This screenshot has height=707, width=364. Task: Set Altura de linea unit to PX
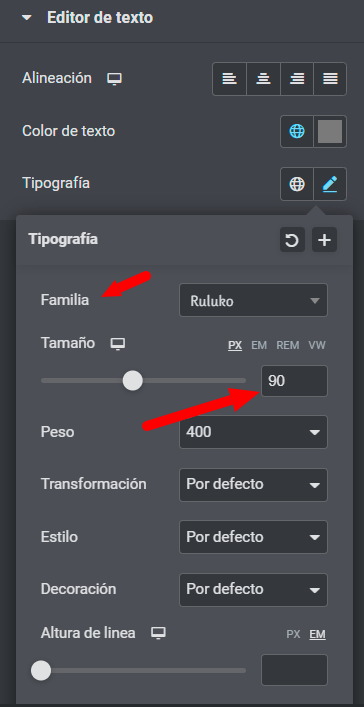293,634
